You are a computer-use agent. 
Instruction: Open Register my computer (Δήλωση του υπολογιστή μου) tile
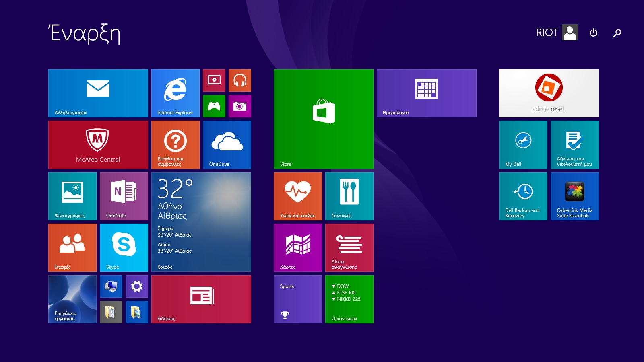tap(575, 145)
